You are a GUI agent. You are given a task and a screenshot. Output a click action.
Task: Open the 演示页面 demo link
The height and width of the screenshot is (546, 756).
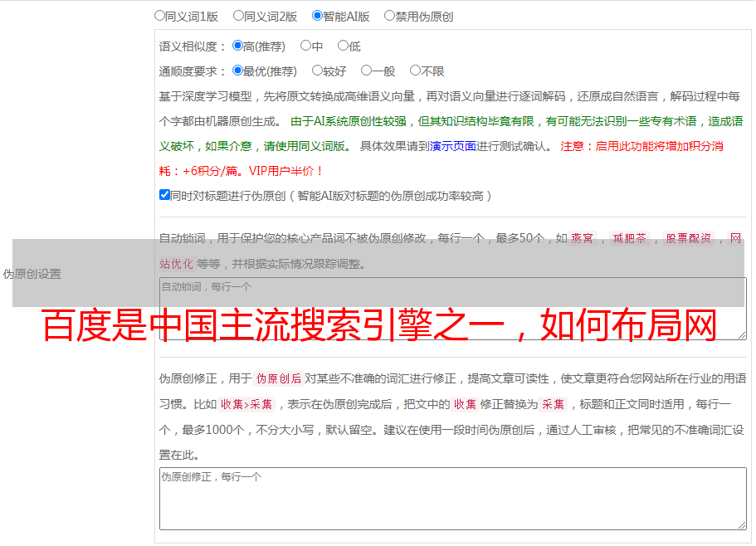click(x=453, y=146)
